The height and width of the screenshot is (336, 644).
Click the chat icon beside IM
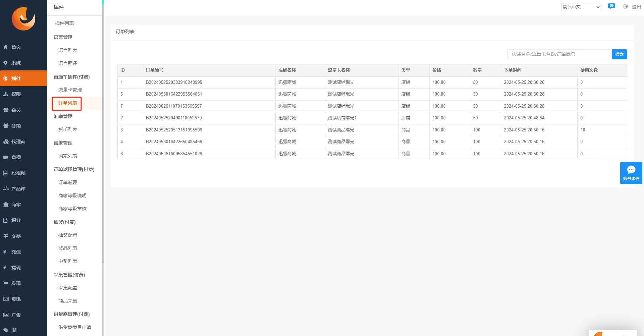tap(6, 330)
